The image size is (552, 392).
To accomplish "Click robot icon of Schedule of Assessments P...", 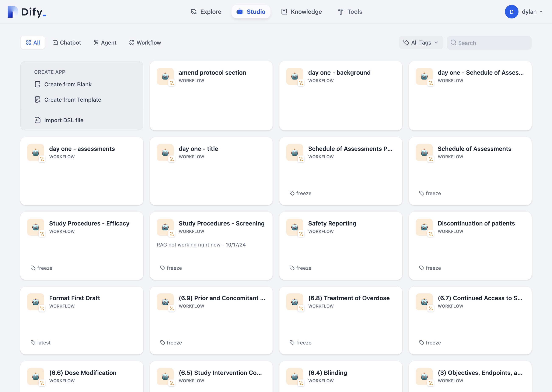I will click(x=294, y=152).
